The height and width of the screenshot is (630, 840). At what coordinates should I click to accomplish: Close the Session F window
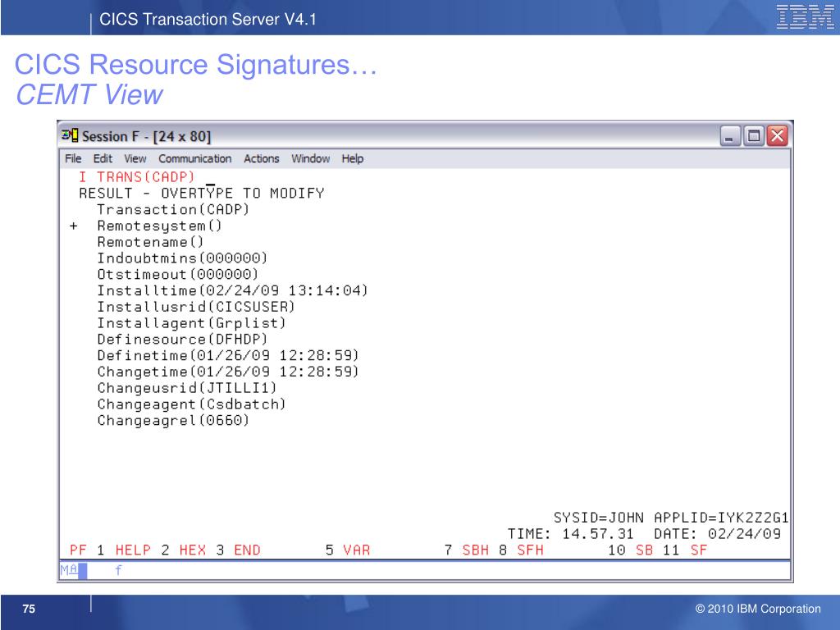pos(778,136)
